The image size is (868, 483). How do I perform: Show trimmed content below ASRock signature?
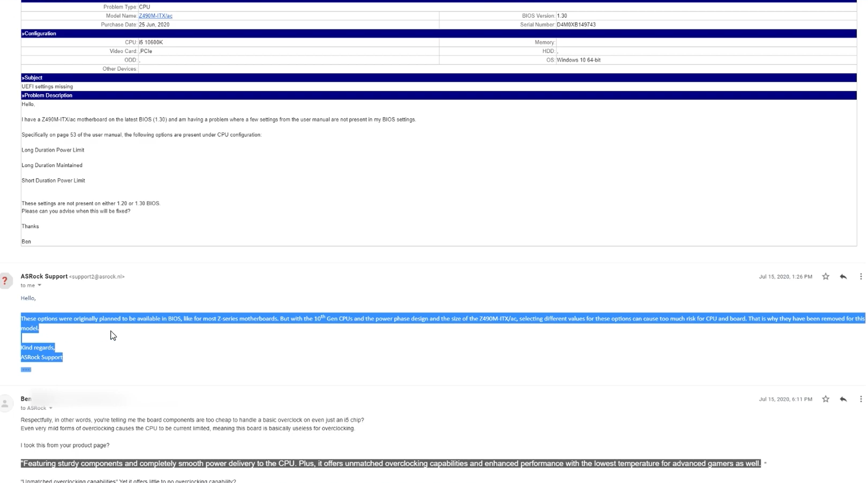click(x=26, y=370)
